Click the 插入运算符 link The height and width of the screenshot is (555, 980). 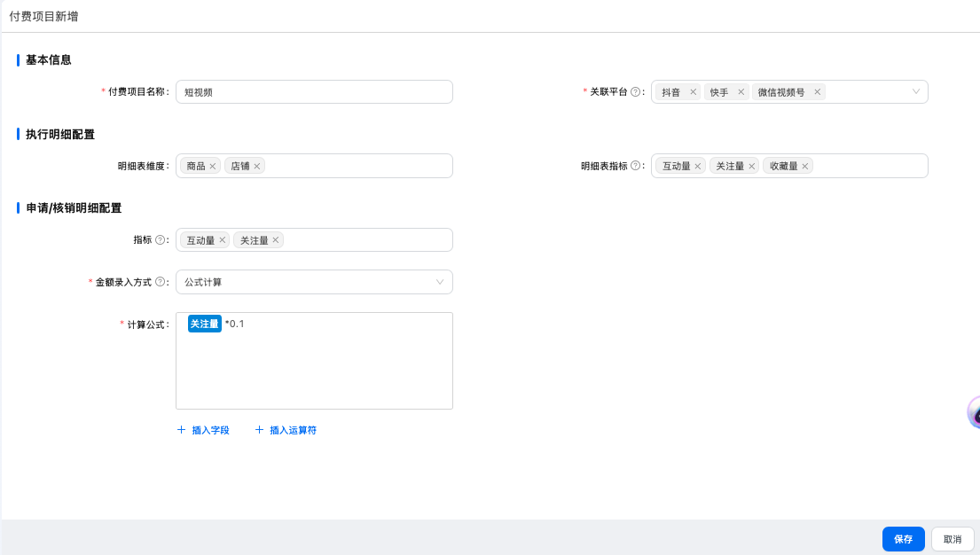pyautogui.click(x=294, y=430)
